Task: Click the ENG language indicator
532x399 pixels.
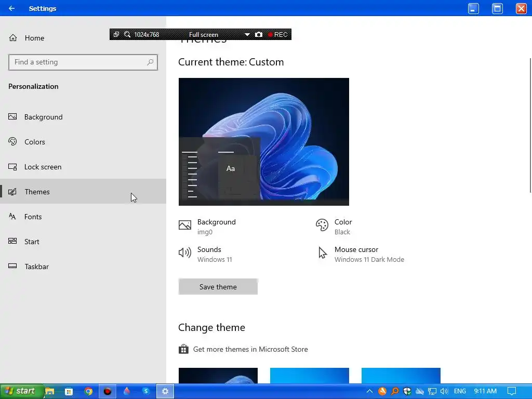Action: (x=460, y=391)
